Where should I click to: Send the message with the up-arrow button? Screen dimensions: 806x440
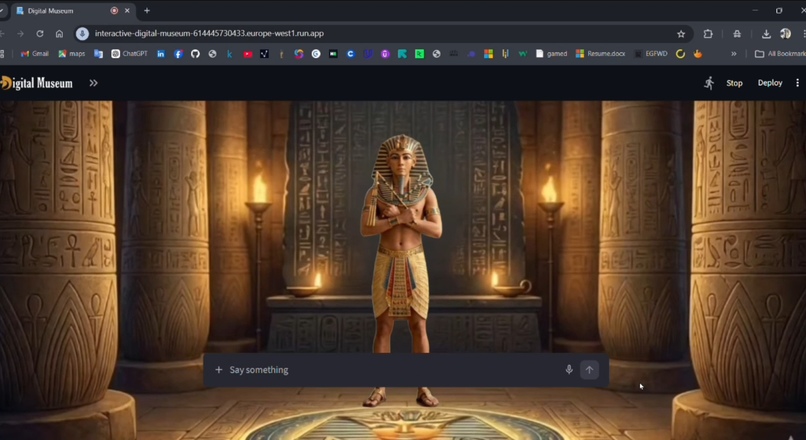click(590, 370)
